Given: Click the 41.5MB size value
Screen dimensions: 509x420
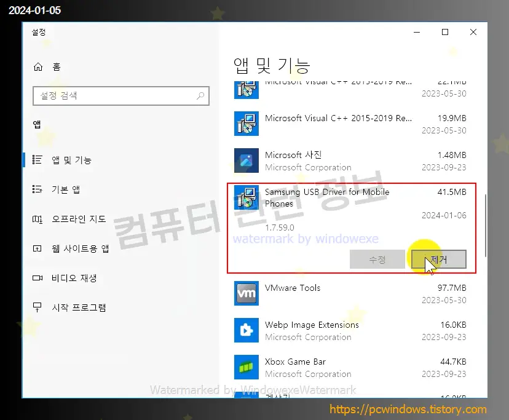Looking at the screenshot, I should (x=452, y=192).
